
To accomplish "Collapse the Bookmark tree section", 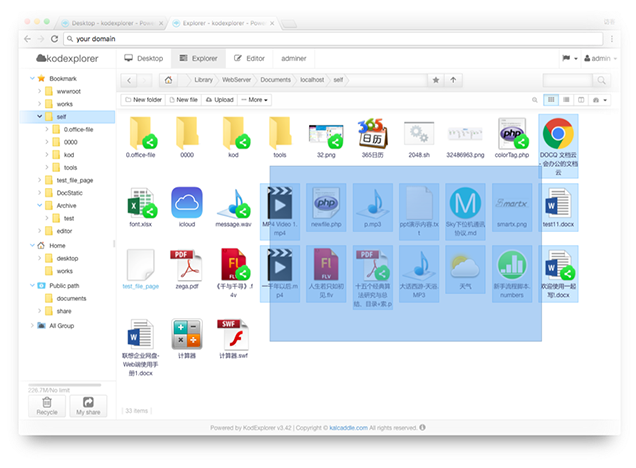I will pos(32,78).
